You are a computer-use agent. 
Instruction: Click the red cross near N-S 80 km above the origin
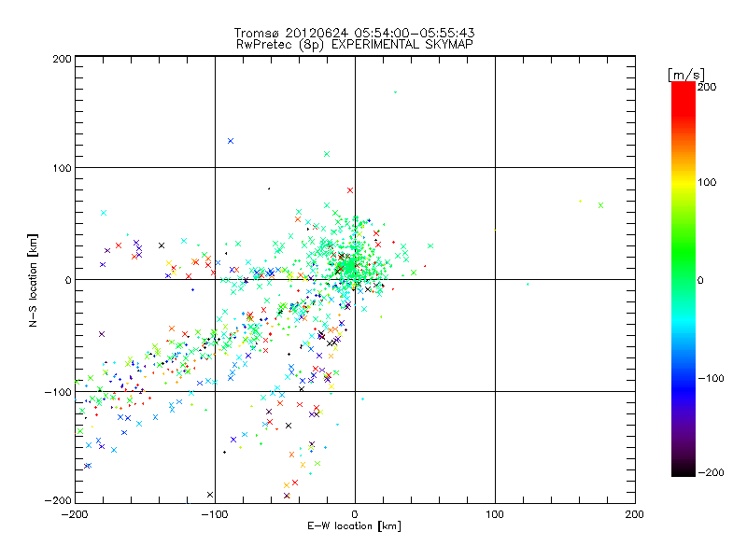pos(350,190)
